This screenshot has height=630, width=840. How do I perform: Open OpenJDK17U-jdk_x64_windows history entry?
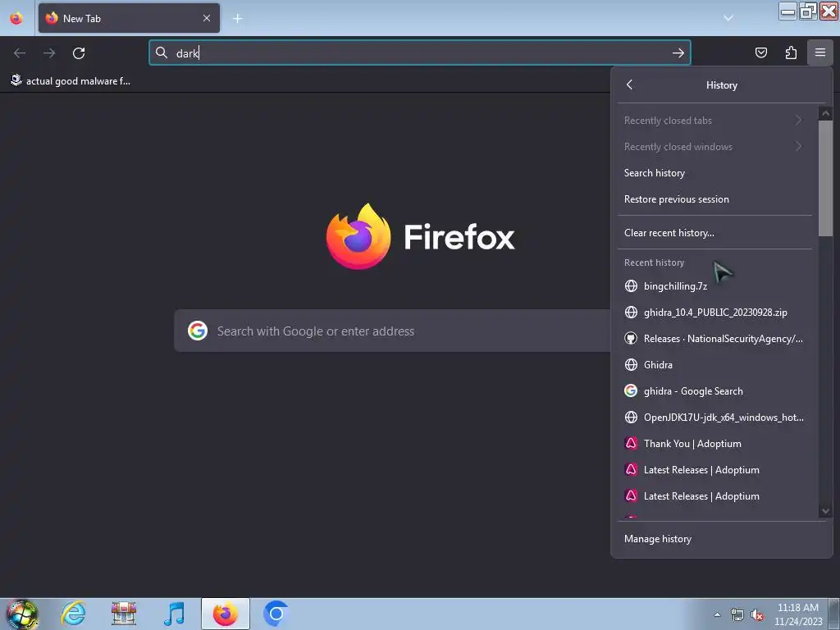(x=714, y=418)
